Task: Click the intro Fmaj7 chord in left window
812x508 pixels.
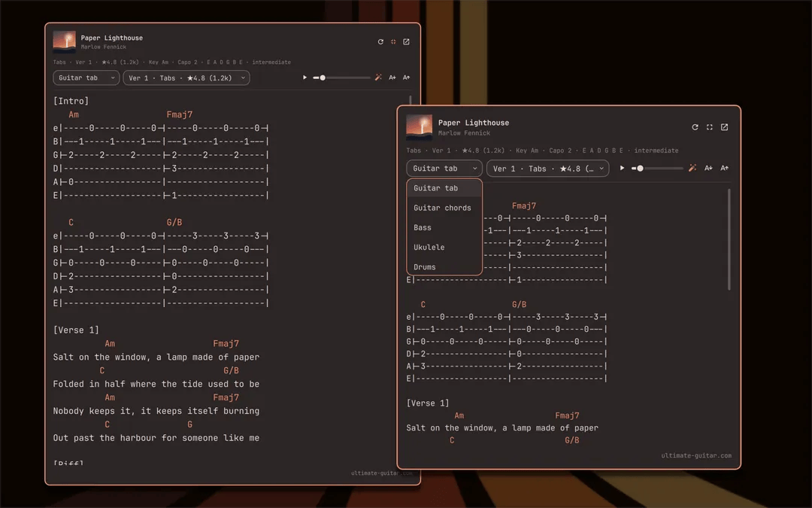Action: click(180, 114)
